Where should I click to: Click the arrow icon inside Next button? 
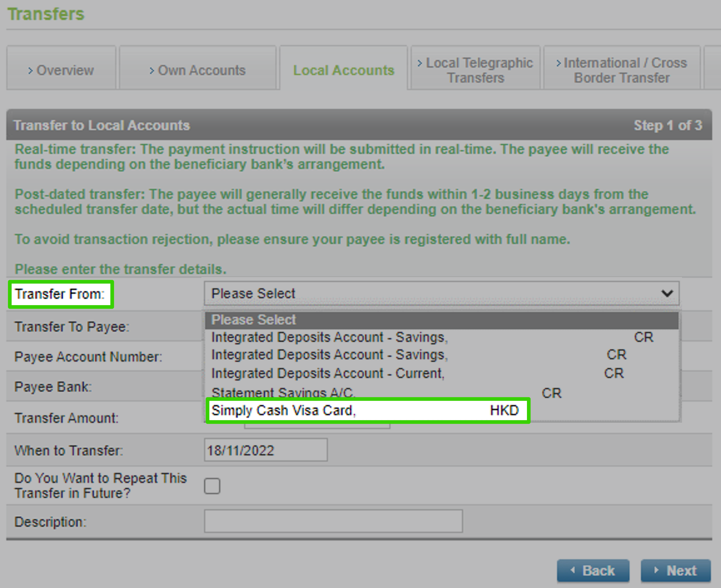[x=656, y=570]
